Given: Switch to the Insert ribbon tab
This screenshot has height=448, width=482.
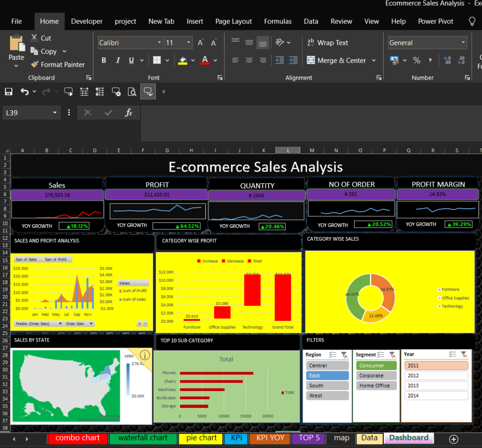Looking at the screenshot, I should click(195, 21).
